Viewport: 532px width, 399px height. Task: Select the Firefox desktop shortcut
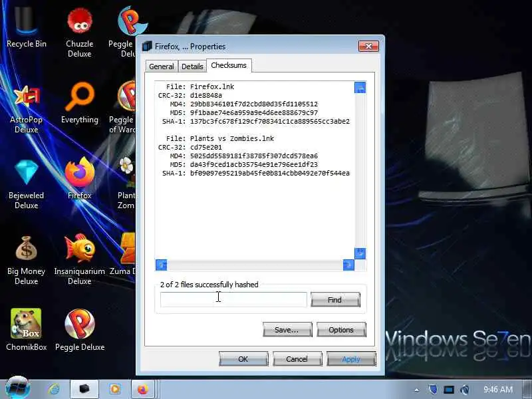click(79, 178)
